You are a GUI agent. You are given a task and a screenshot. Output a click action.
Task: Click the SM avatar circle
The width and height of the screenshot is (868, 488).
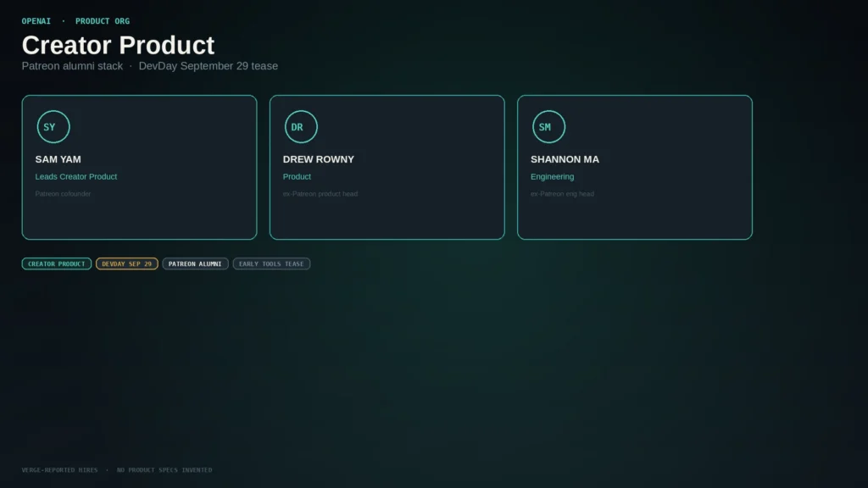[548, 127]
